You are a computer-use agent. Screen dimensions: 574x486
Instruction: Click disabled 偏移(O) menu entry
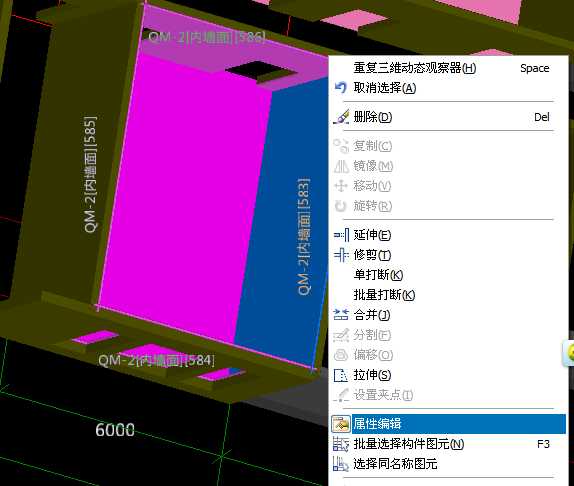coord(448,355)
